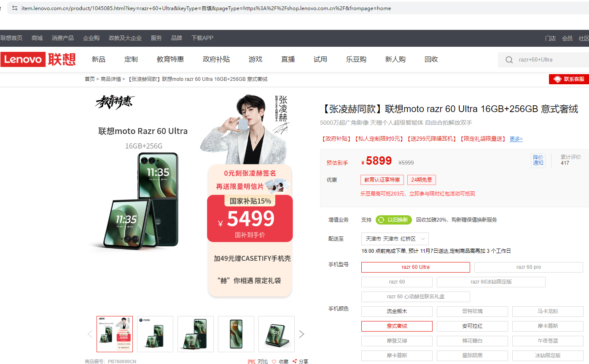The image size is (589, 364).
Task: Click the 分享 share icon
Action: (295, 361)
